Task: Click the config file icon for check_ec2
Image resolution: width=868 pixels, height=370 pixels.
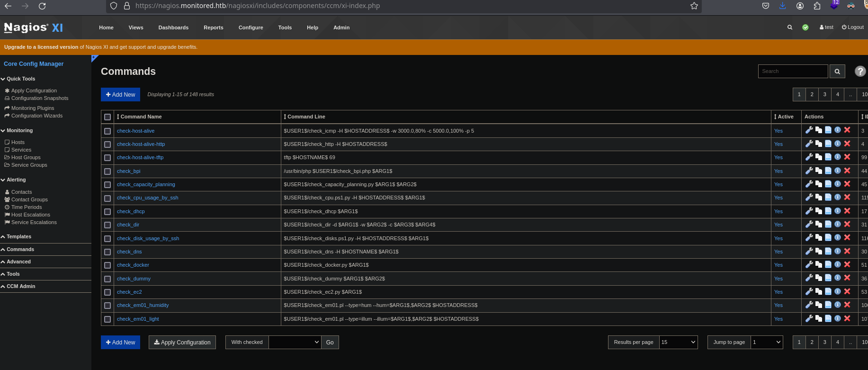Action: pos(828,291)
